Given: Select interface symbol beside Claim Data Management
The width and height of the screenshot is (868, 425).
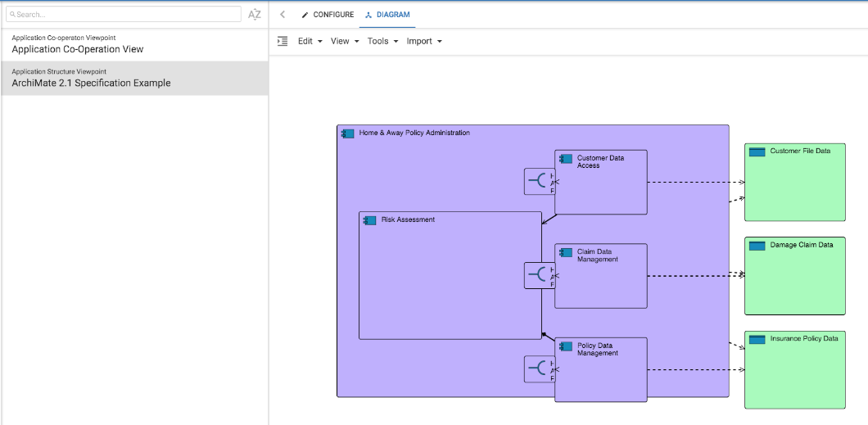Looking at the screenshot, I should pos(539,275).
